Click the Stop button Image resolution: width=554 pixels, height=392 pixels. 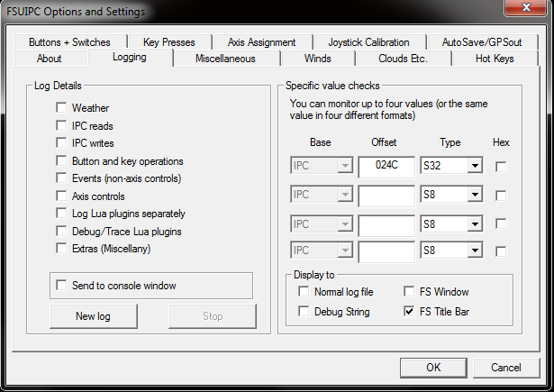(x=213, y=316)
